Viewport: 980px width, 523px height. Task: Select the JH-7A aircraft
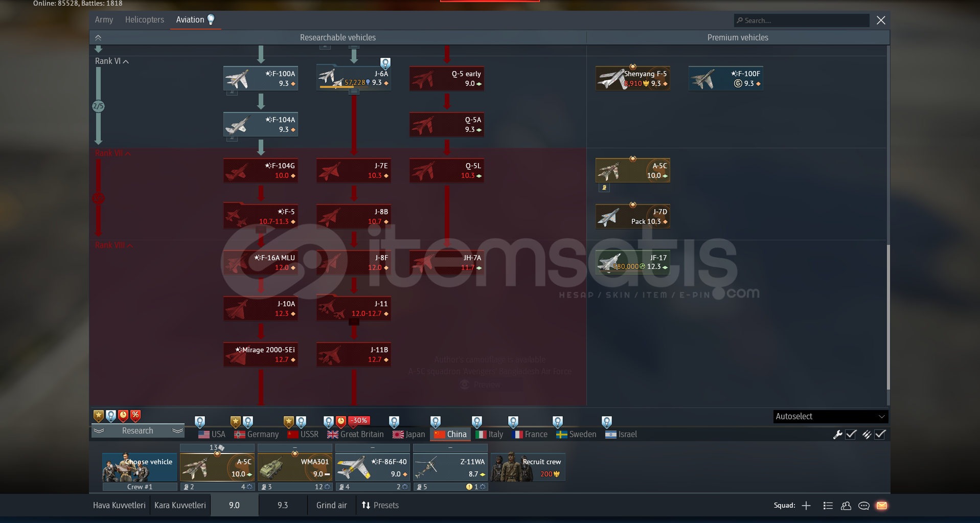tap(447, 262)
